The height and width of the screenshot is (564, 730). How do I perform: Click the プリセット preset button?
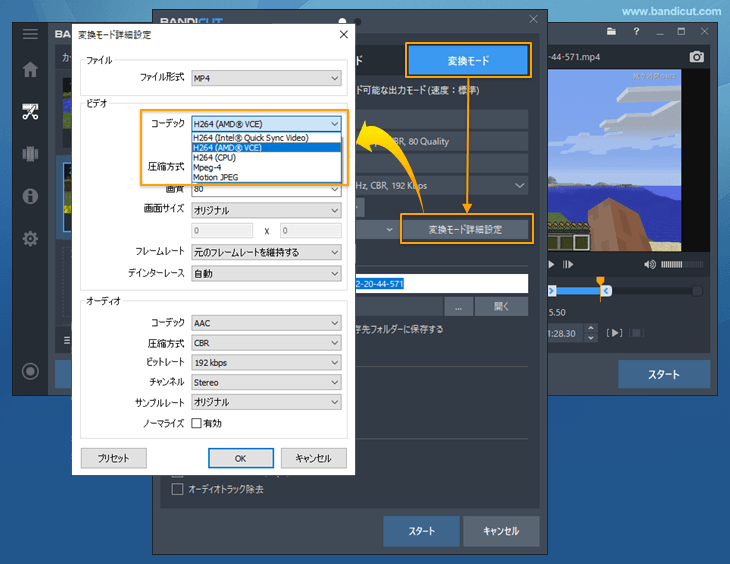point(114,458)
